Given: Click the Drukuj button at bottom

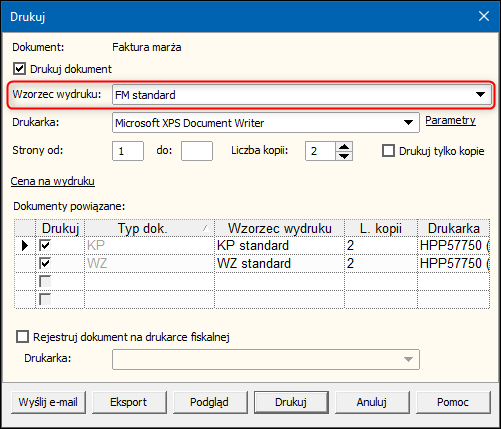Looking at the screenshot, I should (x=291, y=402).
